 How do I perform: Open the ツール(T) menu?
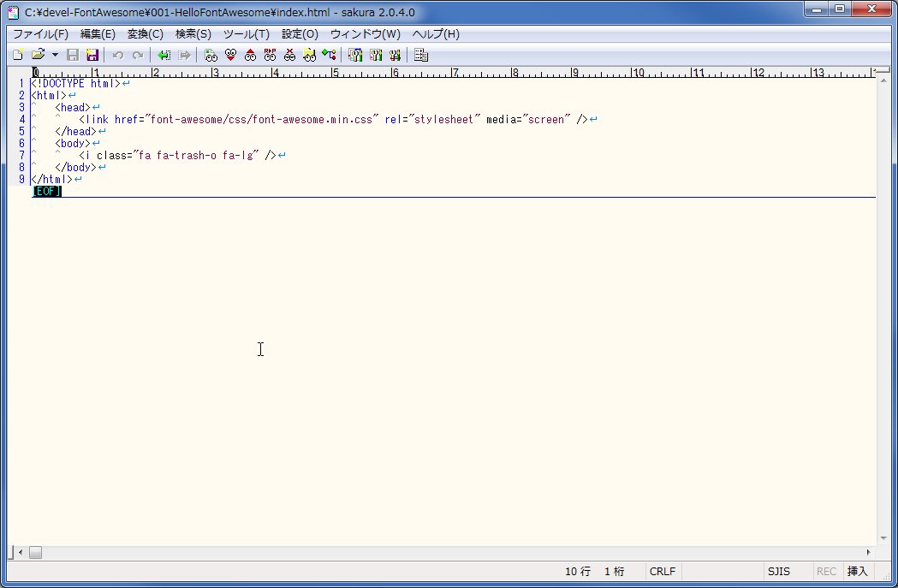click(247, 33)
